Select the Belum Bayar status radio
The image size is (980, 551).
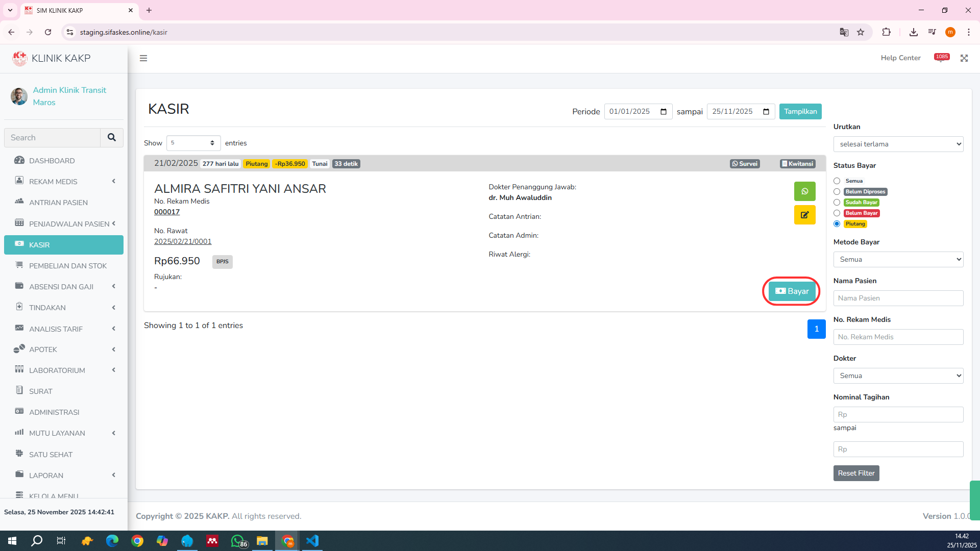(837, 213)
